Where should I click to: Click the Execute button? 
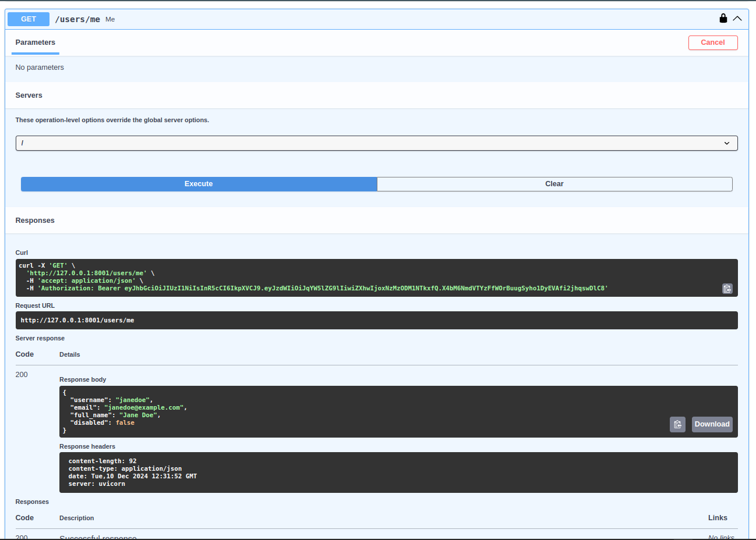coord(199,184)
